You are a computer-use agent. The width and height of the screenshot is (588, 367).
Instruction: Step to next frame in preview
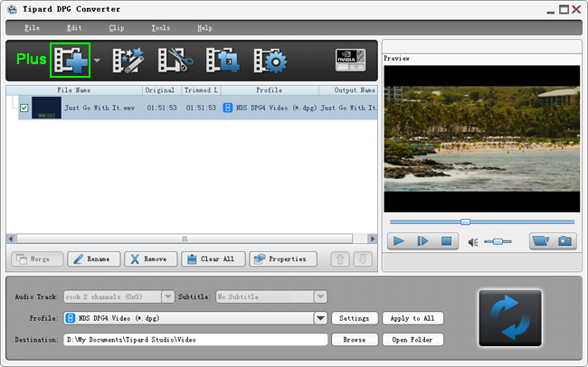pos(422,241)
